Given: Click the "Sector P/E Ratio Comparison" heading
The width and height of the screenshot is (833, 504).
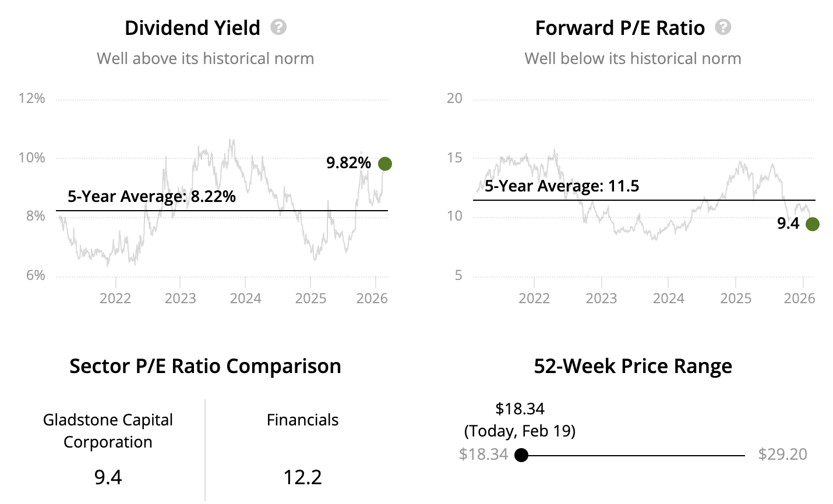Looking at the screenshot, I should tap(205, 366).
